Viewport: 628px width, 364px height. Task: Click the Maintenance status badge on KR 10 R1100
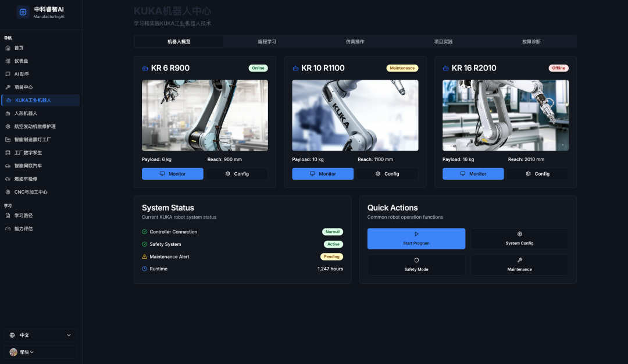tap(402, 68)
